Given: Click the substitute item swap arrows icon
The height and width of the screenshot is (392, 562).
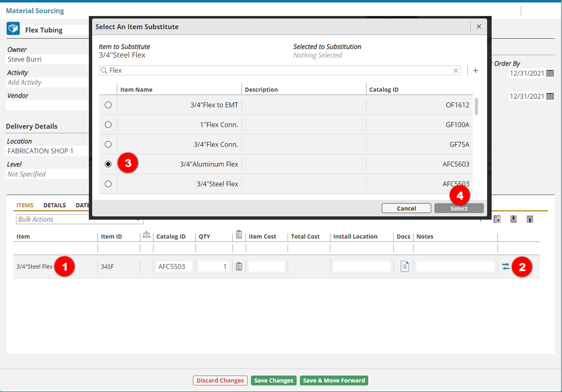Looking at the screenshot, I should pos(505,267).
